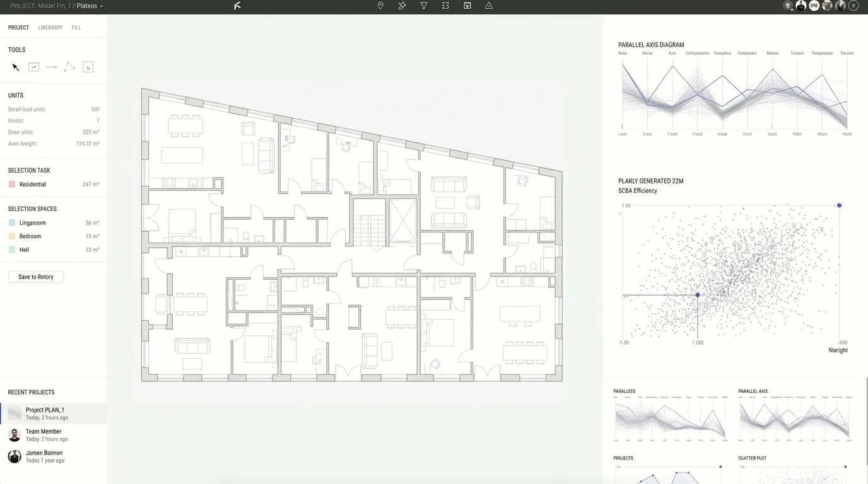Image resolution: width=868 pixels, height=484 pixels.
Task: Click the PARALLEL AXIS DIAGRAM heading
Action: [x=651, y=45]
